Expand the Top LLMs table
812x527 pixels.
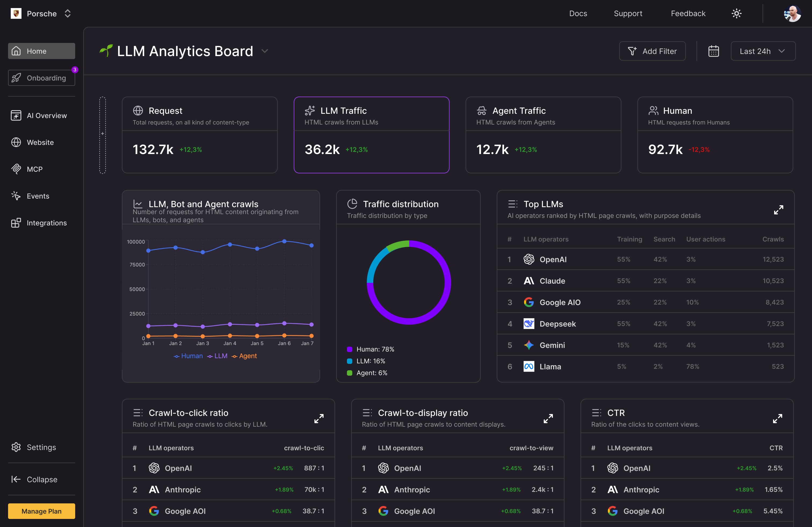778,210
